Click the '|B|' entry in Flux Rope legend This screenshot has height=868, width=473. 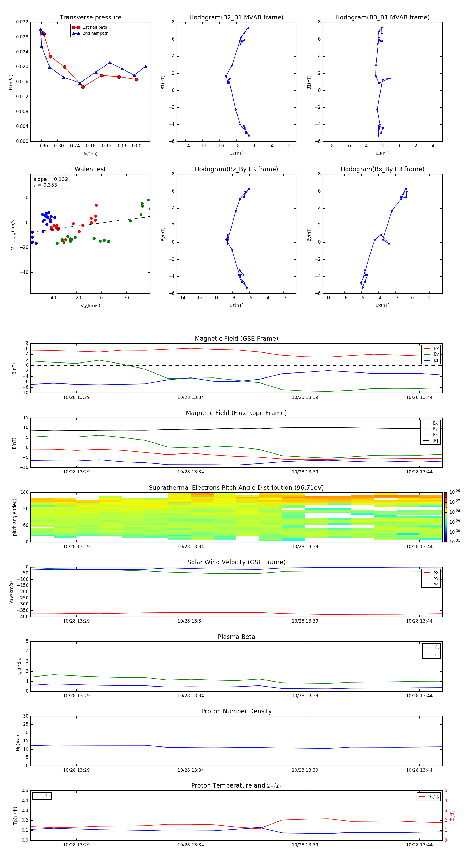[x=431, y=441]
